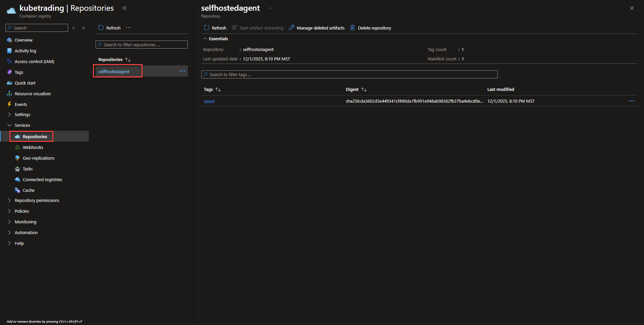The width and height of the screenshot is (644, 325).
Task: Close the selfhostedagent repository pane
Action: click(x=632, y=8)
